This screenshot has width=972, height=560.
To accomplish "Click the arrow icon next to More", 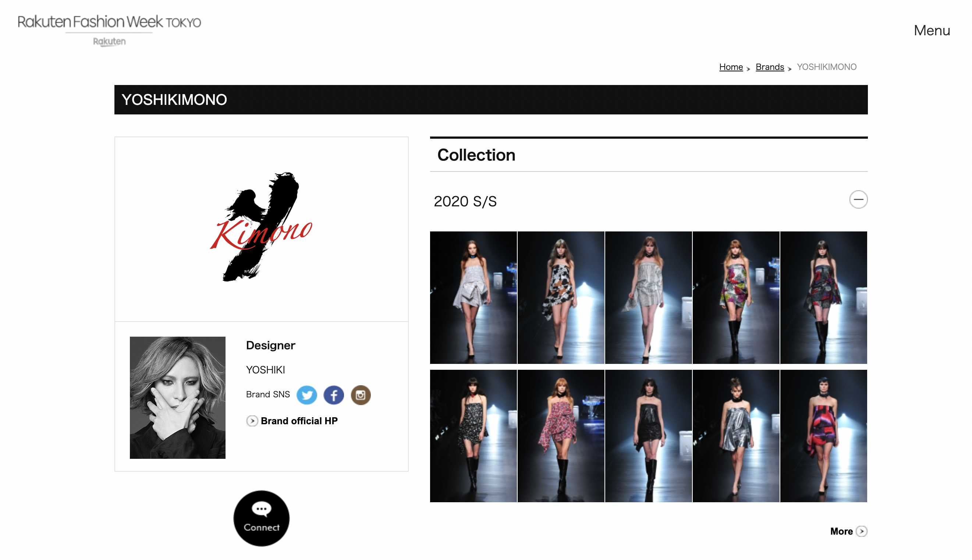I will click(862, 531).
